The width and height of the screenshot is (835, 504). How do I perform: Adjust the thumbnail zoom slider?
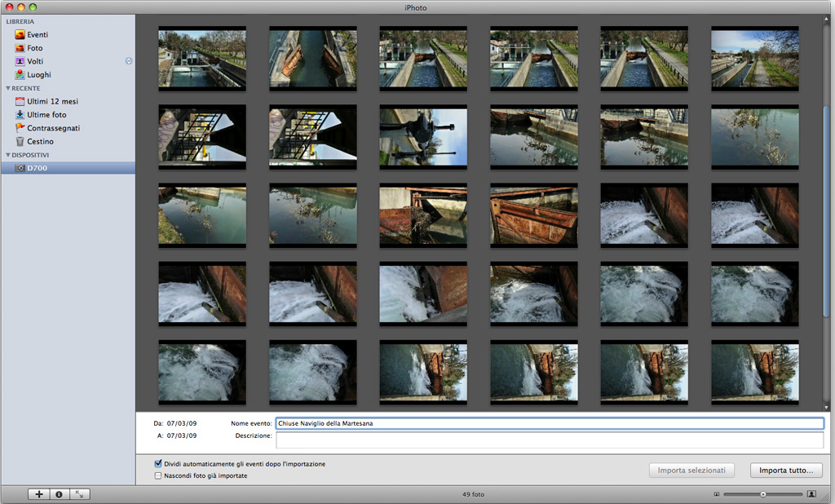point(762,494)
